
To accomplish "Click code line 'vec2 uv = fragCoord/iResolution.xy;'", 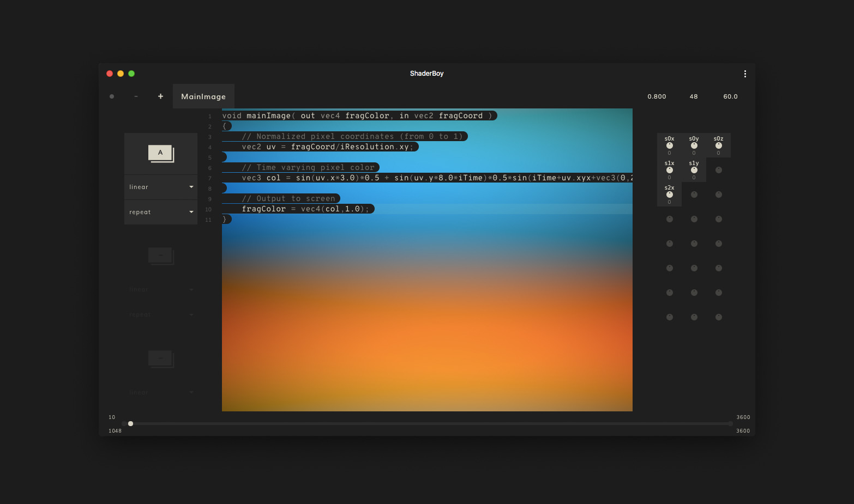I will tap(328, 147).
